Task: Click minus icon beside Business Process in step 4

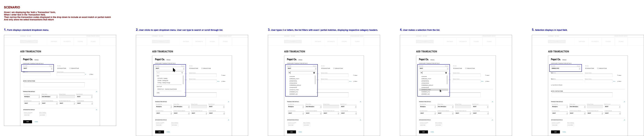Action: [483, 81]
